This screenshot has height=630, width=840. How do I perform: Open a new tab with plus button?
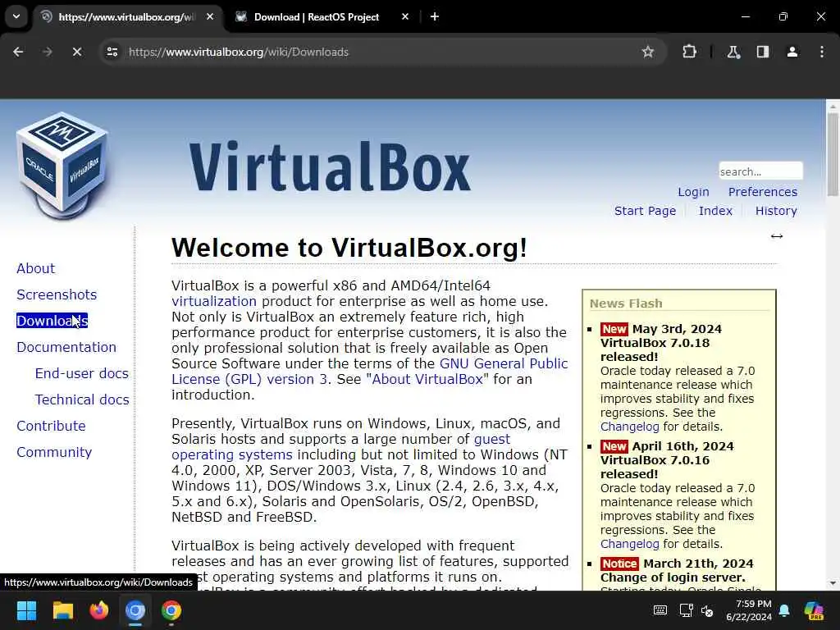(435, 16)
